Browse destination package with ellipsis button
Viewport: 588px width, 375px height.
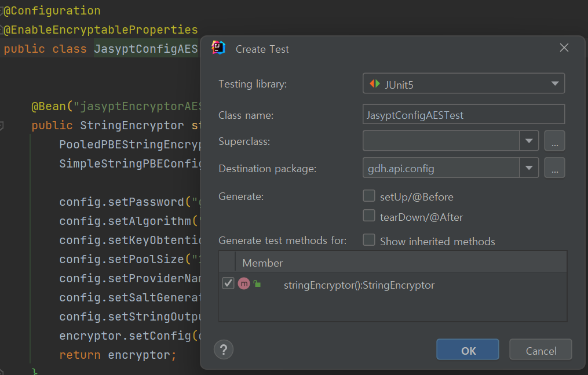tap(554, 168)
